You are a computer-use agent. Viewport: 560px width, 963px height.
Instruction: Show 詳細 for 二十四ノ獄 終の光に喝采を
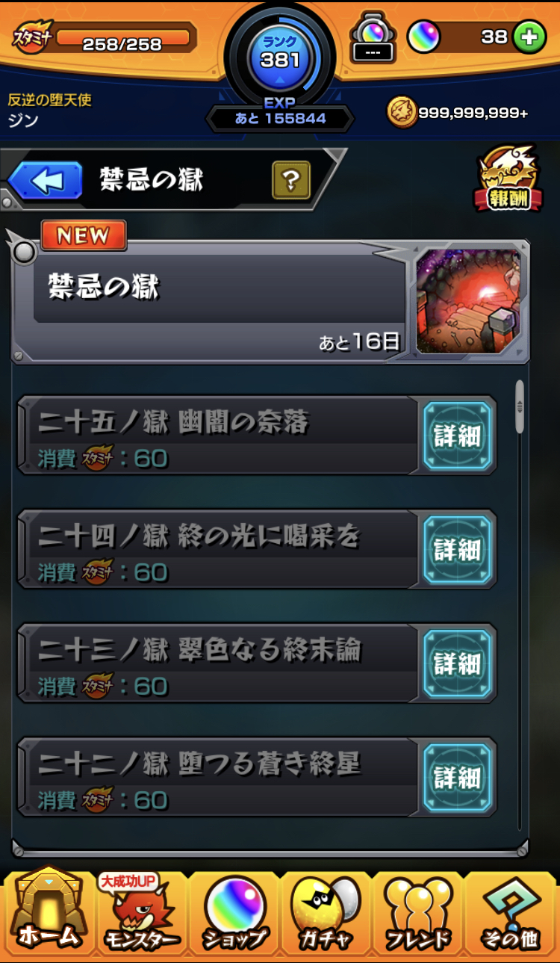(458, 549)
